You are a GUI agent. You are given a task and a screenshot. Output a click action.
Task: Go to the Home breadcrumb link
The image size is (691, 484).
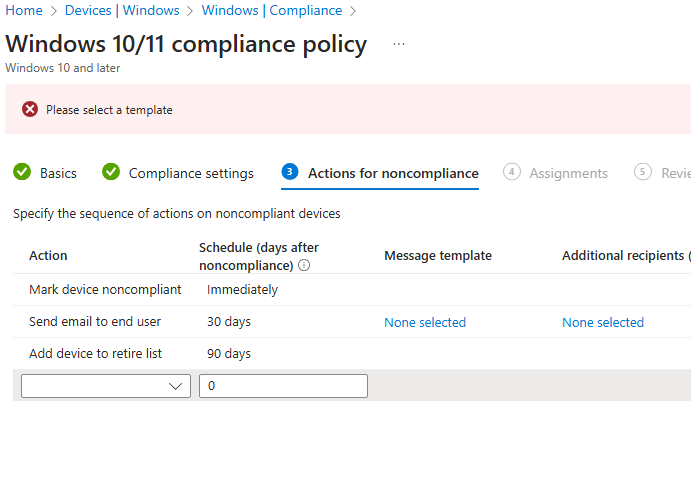pos(24,10)
